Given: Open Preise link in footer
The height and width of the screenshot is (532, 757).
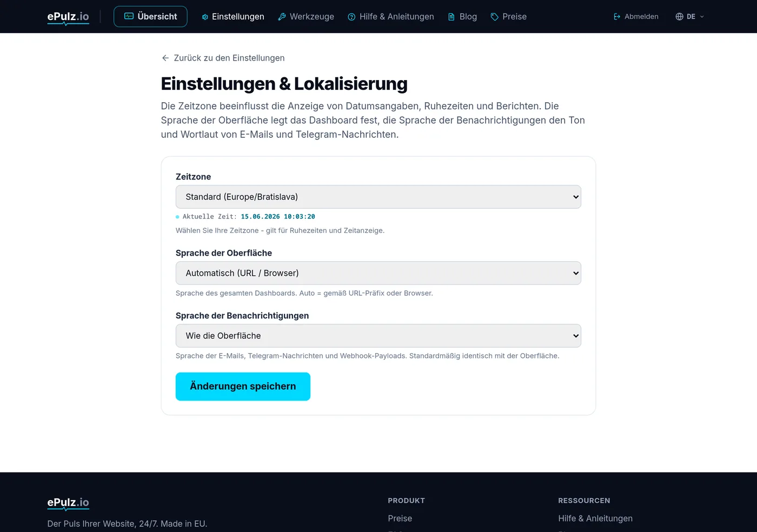Looking at the screenshot, I should click(400, 518).
